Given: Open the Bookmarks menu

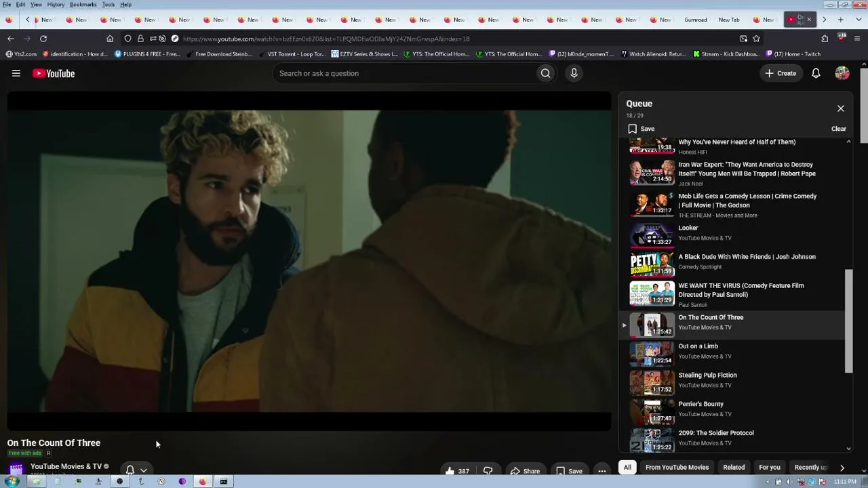Looking at the screenshot, I should (x=83, y=5).
